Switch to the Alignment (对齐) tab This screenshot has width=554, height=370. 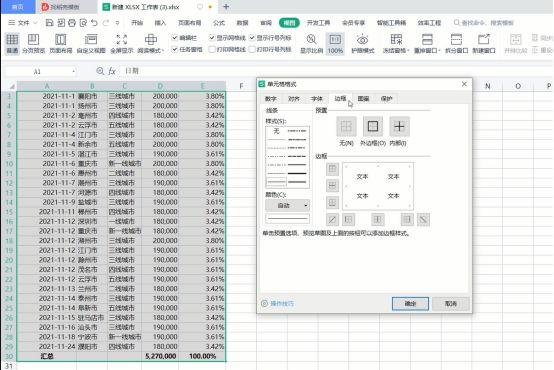tap(294, 99)
